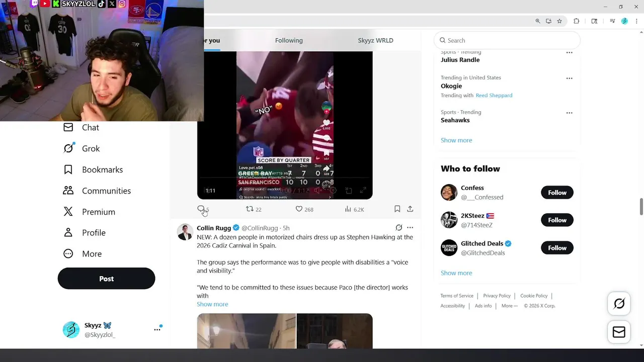Viewport: 644px width, 362px height.
Task: Switch to the For you tab
Action: 212,41
